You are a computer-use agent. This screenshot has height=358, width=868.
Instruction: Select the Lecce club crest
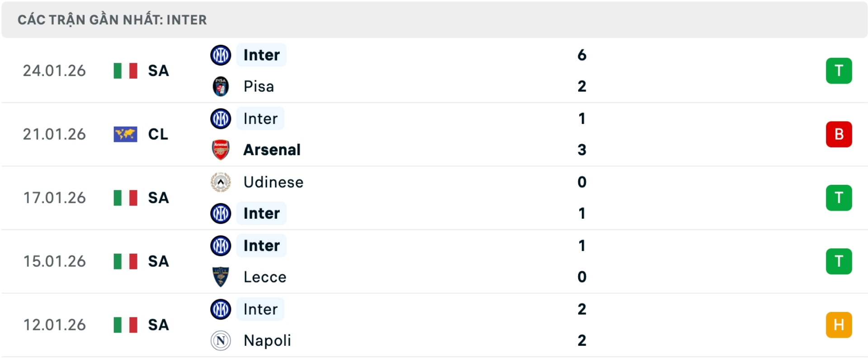point(221,277)
